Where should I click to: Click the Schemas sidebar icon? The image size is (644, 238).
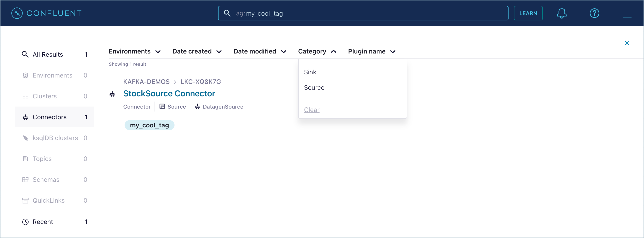click(x=25, y=179)
